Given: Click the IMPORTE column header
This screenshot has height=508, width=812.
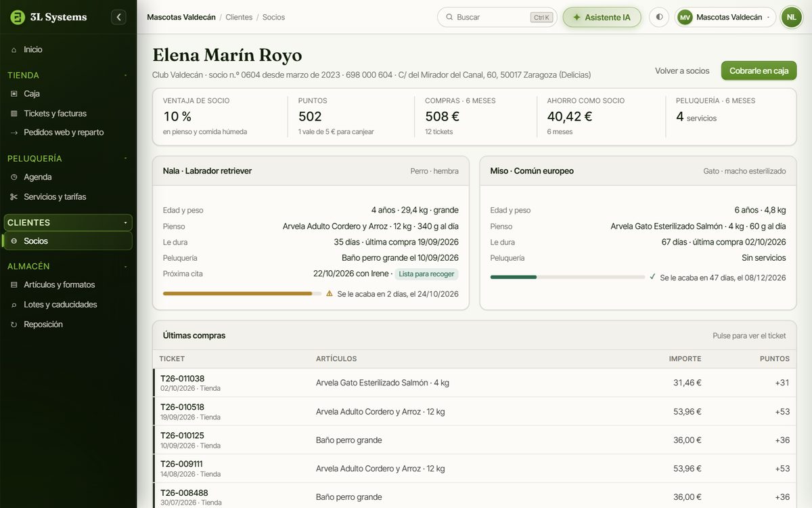Looking at the screenshot, I should click(x=685, y=359).
